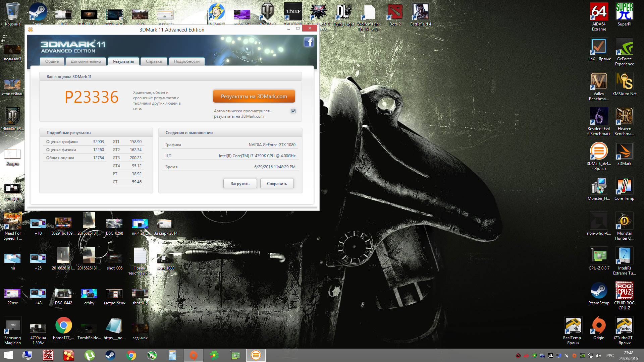Viewport: 644px width, 362px height.
Task: Click the 3DMark 11 taskbar button
Action: 256,355
